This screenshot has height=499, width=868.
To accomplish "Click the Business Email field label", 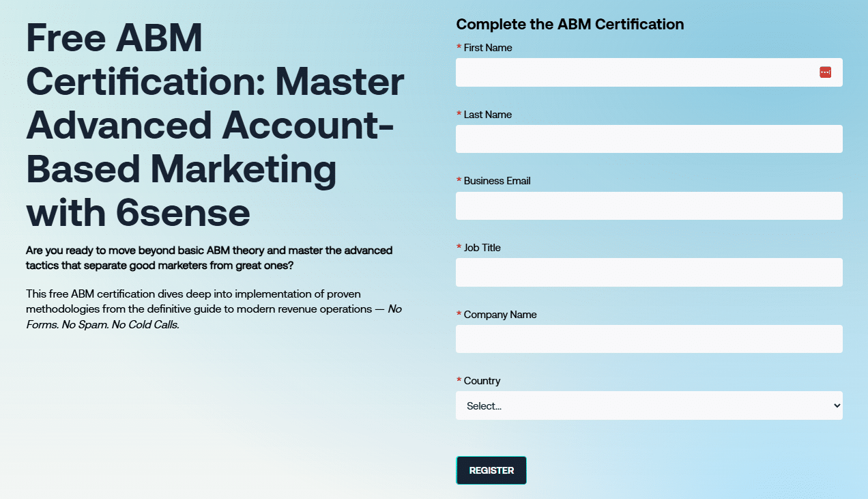I will click(497, 181).
